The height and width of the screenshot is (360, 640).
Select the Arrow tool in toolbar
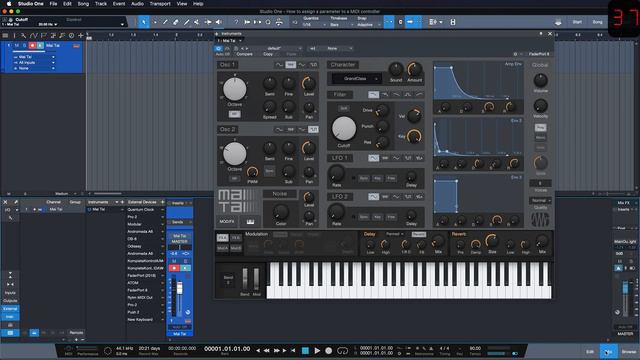tap(144, 22)
